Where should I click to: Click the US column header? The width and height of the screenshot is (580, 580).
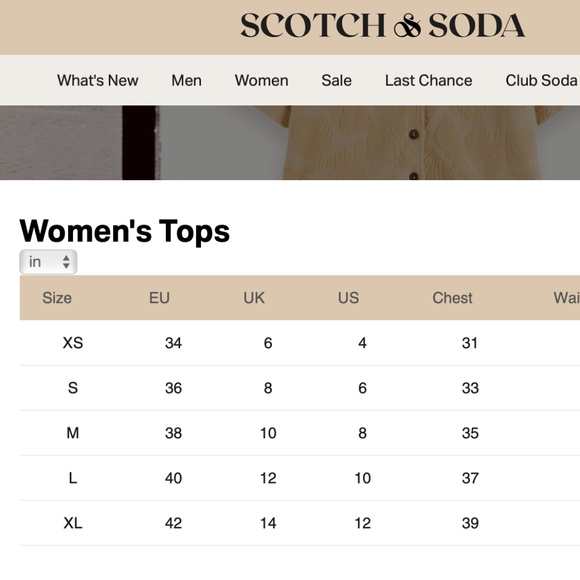click(x=348, y=298)
